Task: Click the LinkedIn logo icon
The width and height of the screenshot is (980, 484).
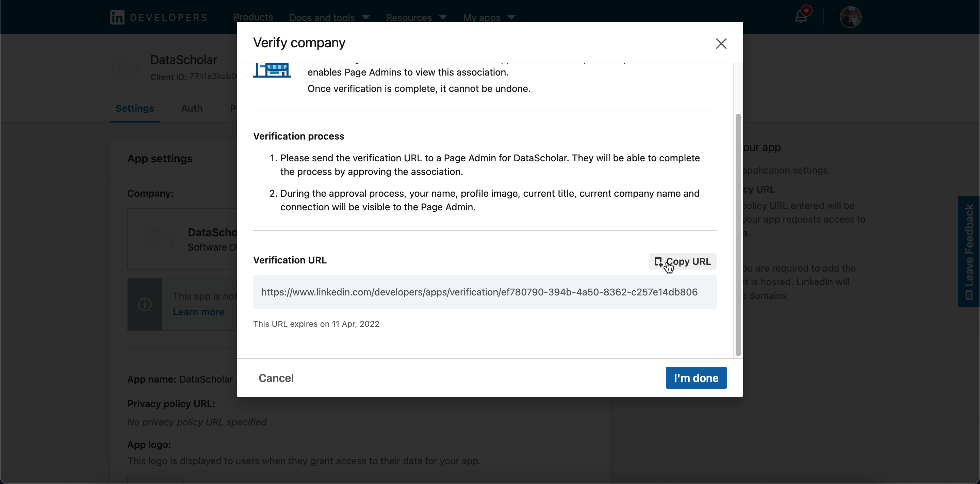Action: click(117, 17)
